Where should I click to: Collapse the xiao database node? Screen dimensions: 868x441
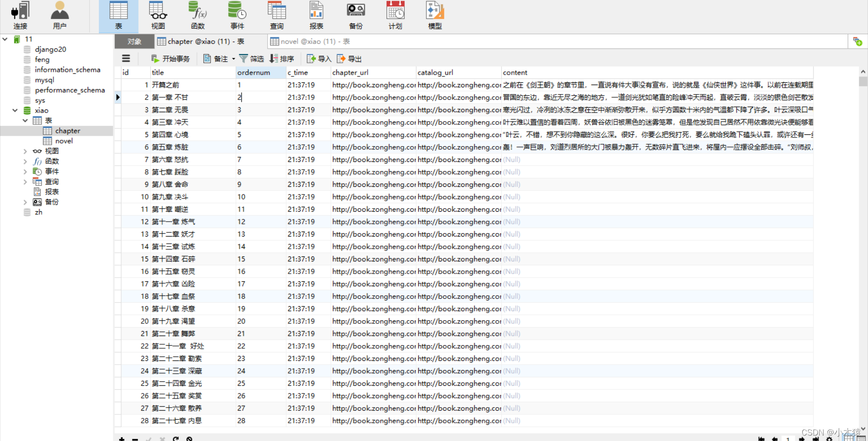click(15, 110)
